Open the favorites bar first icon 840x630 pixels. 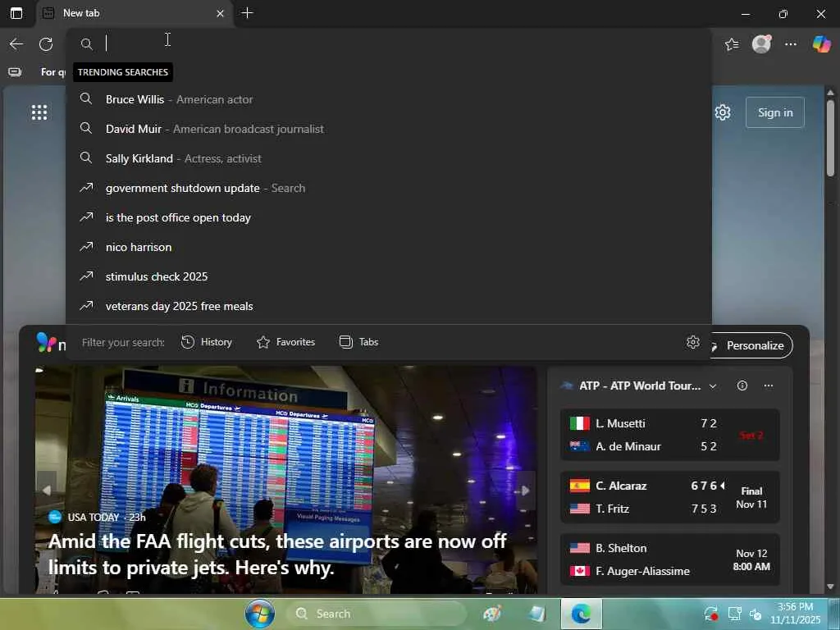point(15,72)
